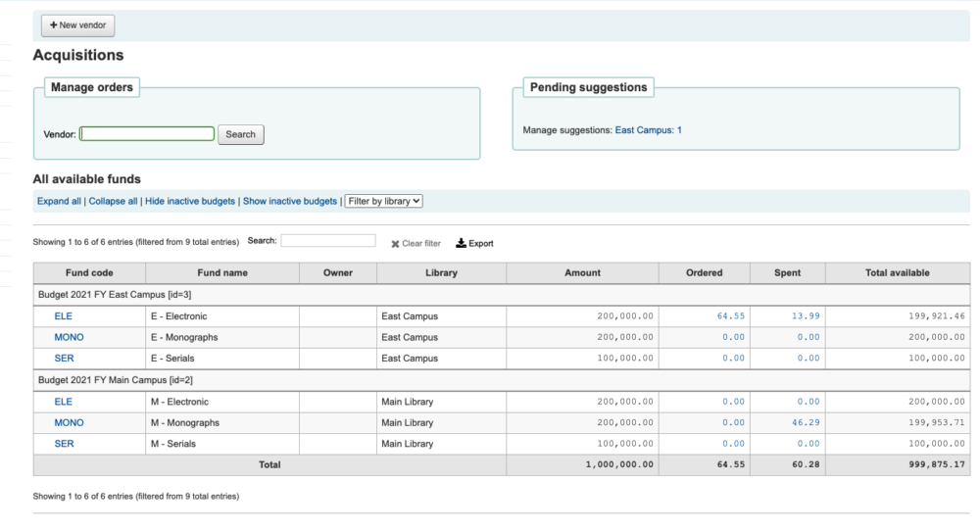Image resolution: width=980 pixels, height=531 pixels.
Task: Click the Clear filter X icon
Action: click(395, 244)
